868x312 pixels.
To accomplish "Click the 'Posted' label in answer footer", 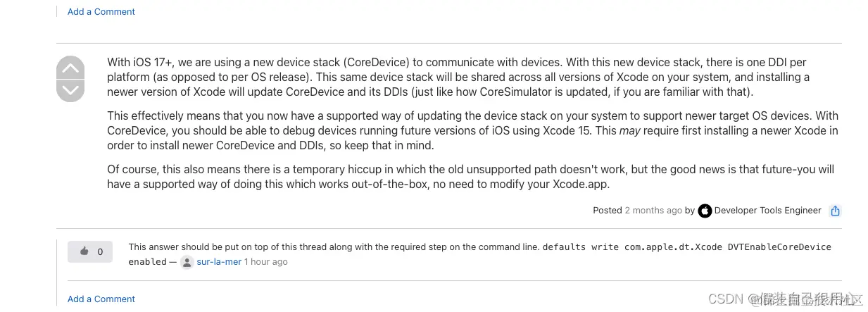I will coord(608,210).
